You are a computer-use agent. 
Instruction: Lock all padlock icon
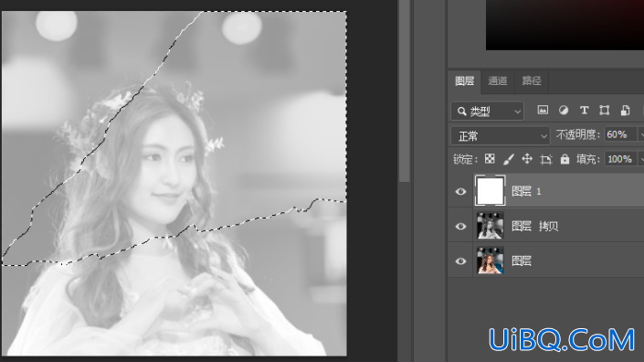[x=565, y=159]
